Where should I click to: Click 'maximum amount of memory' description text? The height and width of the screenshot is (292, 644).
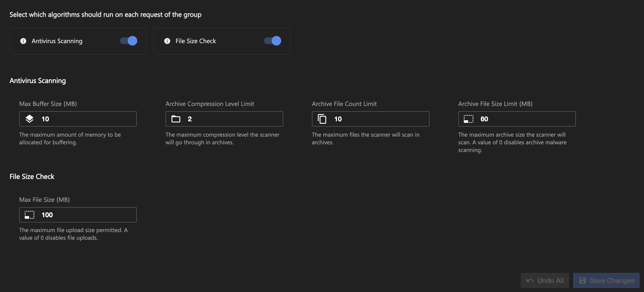[x=70, y=139]
